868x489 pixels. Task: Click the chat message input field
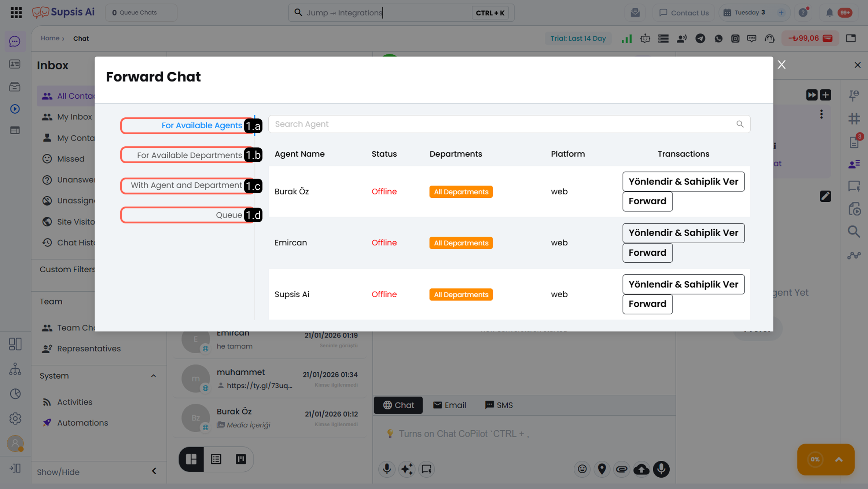click(524, 434)
